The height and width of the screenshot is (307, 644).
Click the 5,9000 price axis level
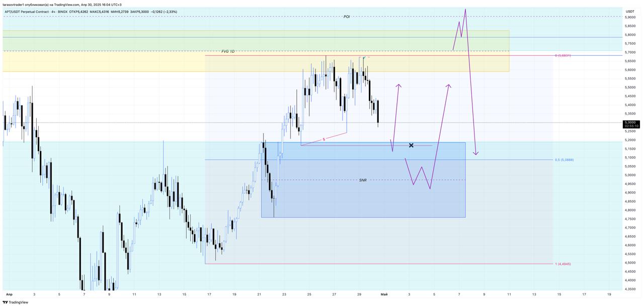pos(630,17)
